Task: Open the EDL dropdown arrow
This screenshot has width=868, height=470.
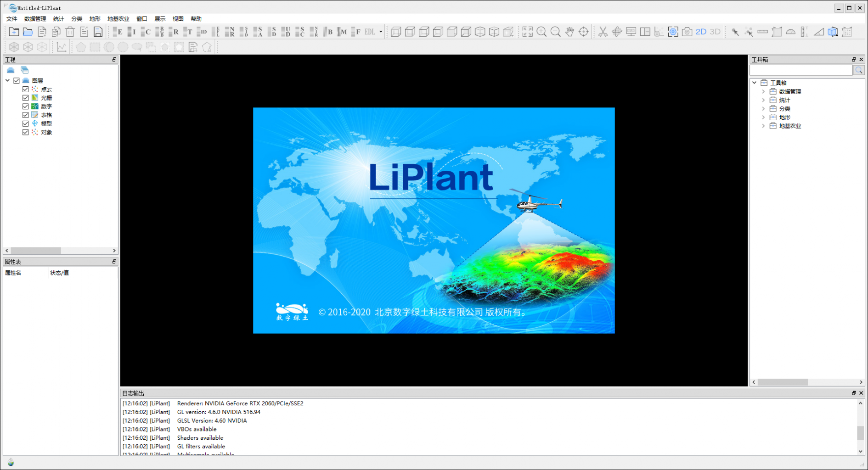Action: (381, 32)
